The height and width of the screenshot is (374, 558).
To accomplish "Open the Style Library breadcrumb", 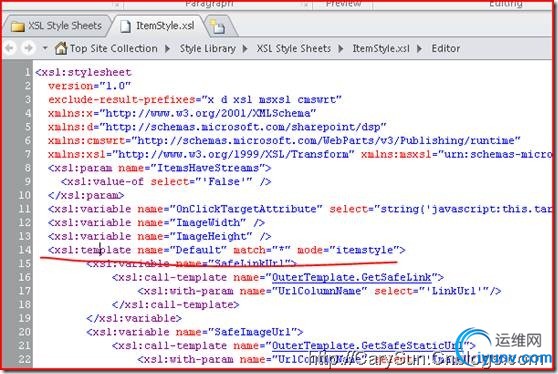I will (x=207, y=48).
